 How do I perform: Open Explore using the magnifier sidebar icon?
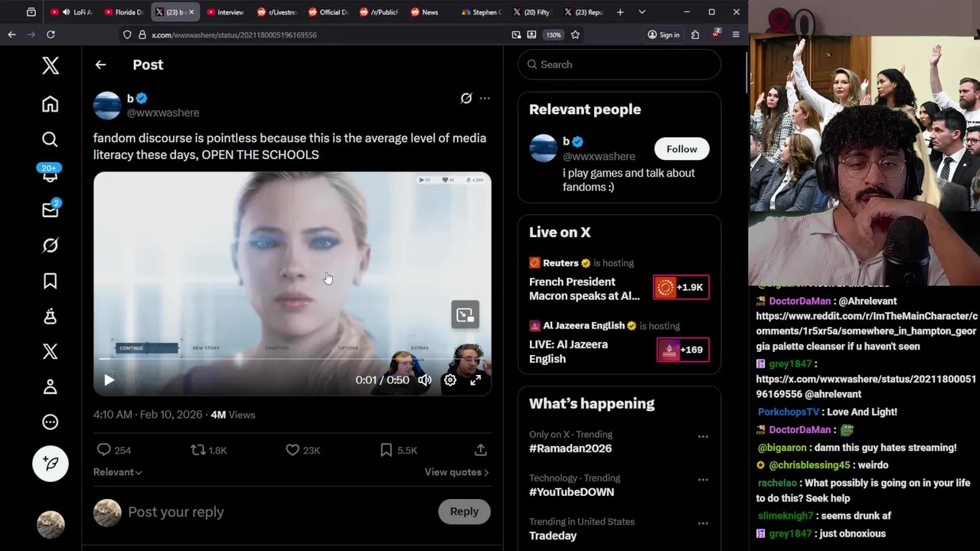click(50, 139)
